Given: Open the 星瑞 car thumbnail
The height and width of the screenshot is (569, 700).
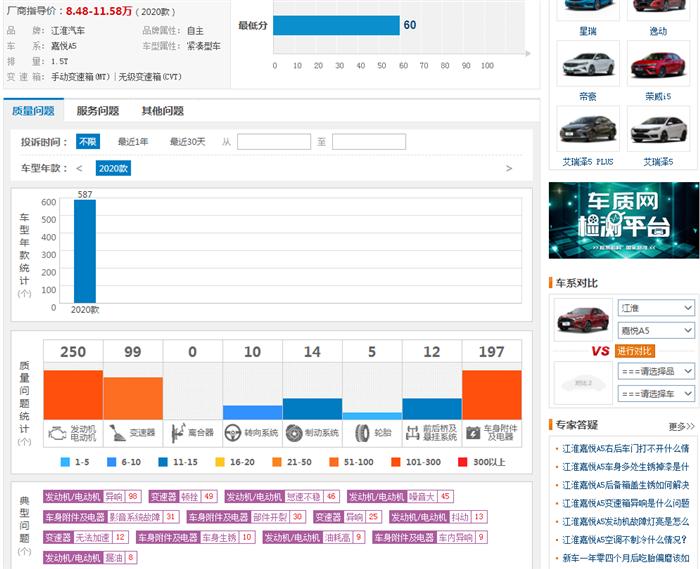Looking at the screenshot, I should 588,9.
